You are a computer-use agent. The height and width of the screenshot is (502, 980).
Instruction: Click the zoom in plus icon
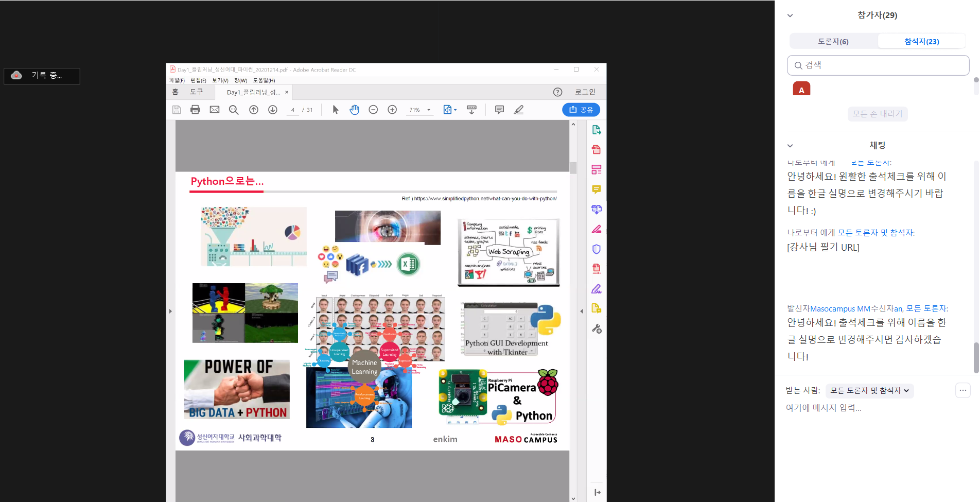(392, 110)
